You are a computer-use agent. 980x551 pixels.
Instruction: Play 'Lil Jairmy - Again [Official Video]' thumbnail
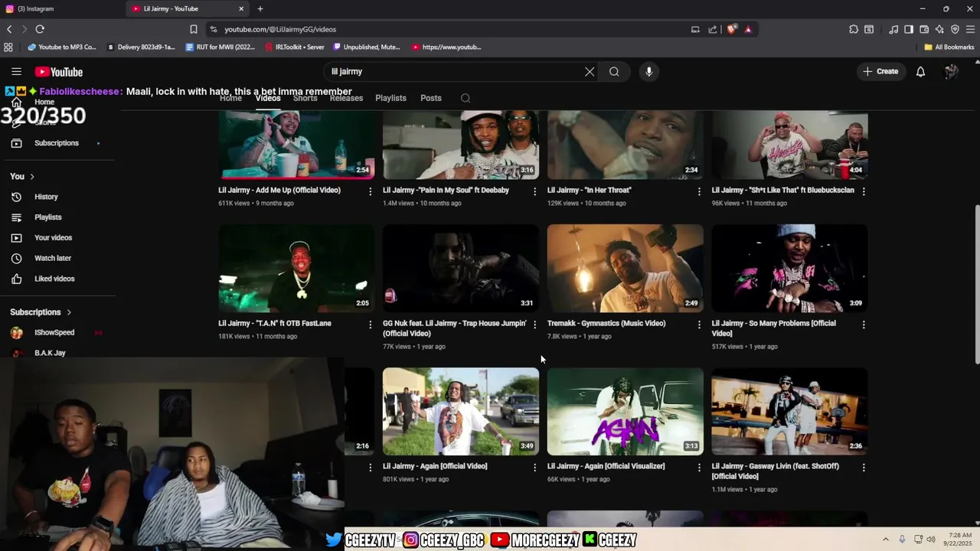(x=461, y=412)
